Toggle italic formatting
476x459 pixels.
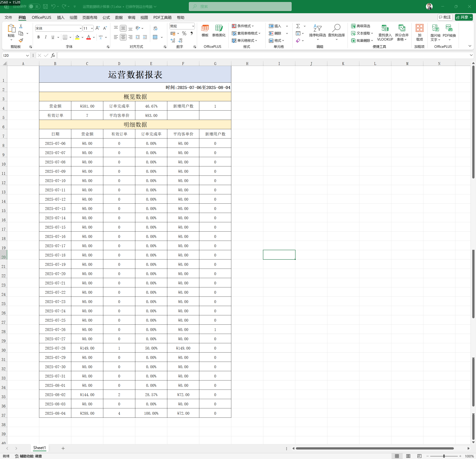coord(46,37)
